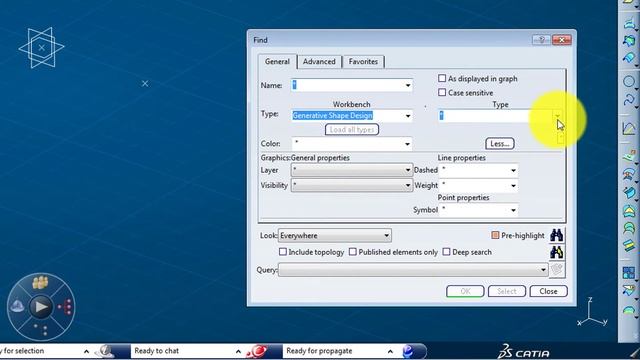Expand caret next to Ready for propagate

[390, 351]
